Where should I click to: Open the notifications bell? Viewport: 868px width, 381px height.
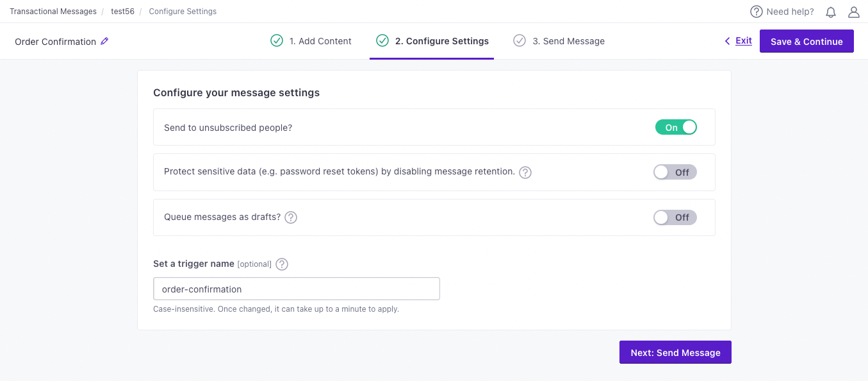(831, 12)
